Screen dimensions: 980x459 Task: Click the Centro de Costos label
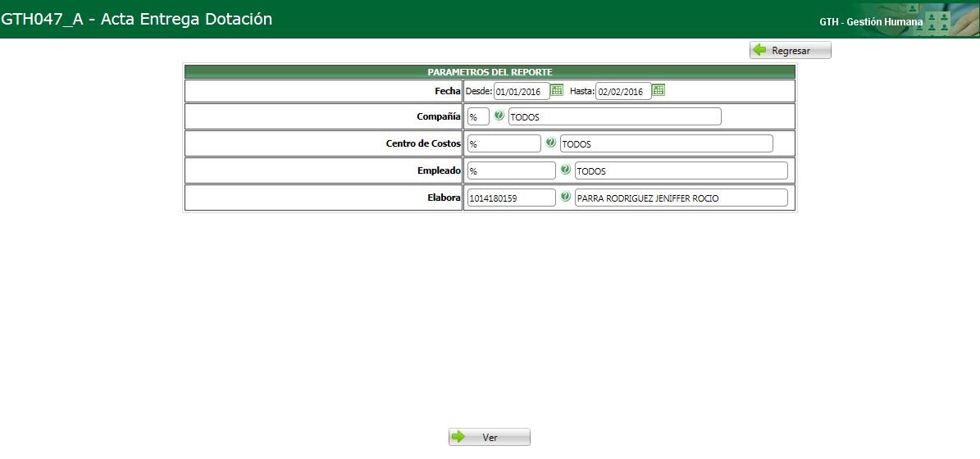(424, 143)
